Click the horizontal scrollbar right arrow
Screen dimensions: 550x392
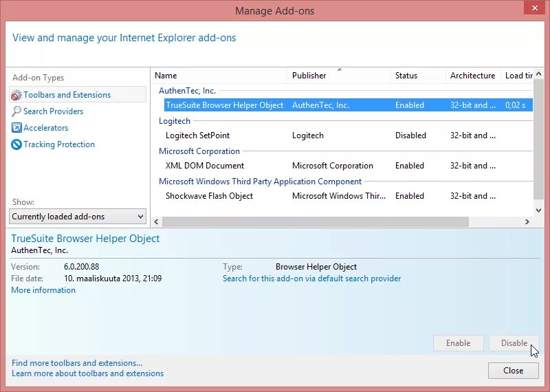point(527,222)
